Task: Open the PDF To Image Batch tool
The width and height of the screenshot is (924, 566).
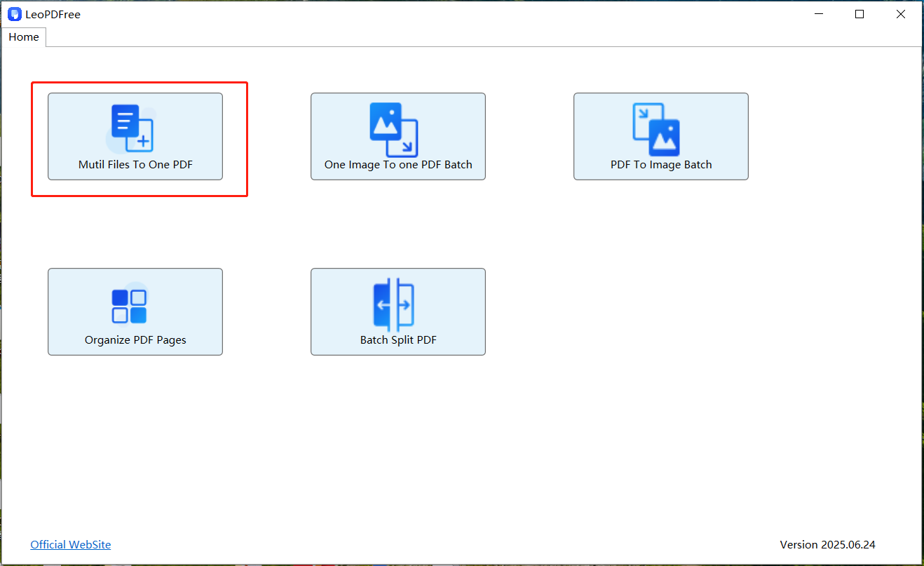Action: coord(661,136)
